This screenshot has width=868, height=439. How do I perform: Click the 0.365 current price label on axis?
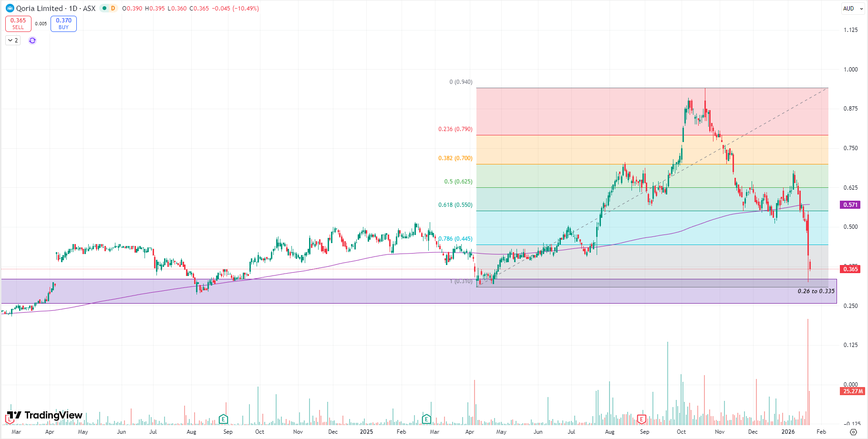(850, 269)
